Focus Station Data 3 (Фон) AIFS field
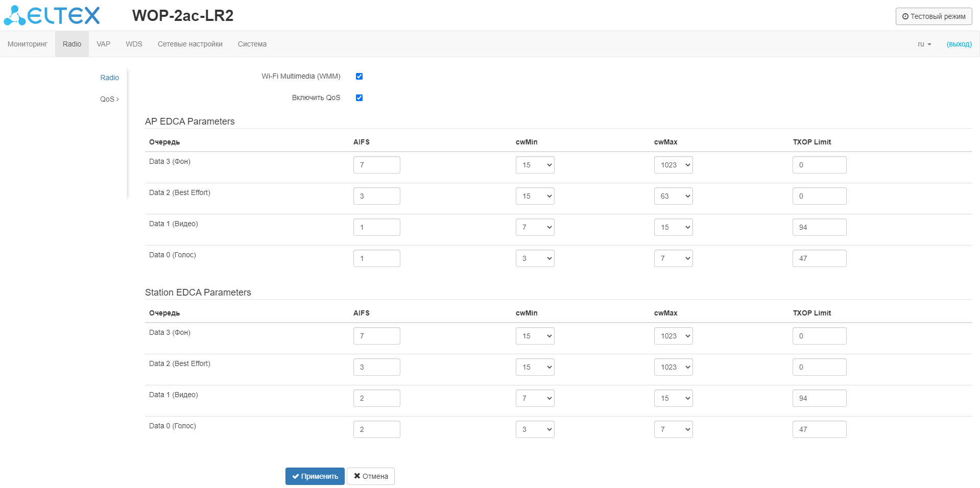 click(x=376, y=336)
